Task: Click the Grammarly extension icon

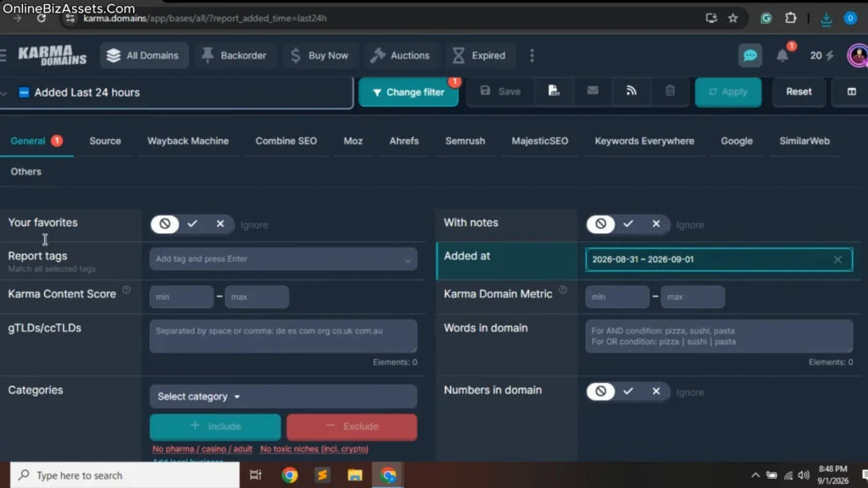Action: coord(766,19)
